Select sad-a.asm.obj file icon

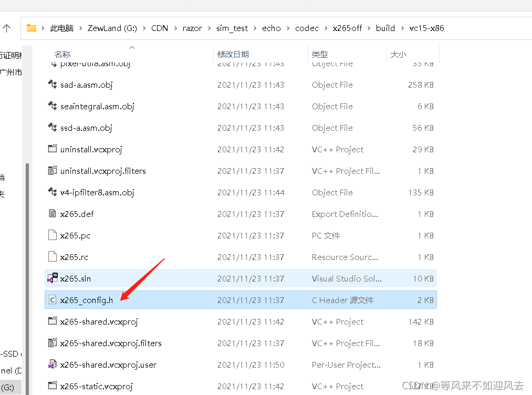coord(52,84)
